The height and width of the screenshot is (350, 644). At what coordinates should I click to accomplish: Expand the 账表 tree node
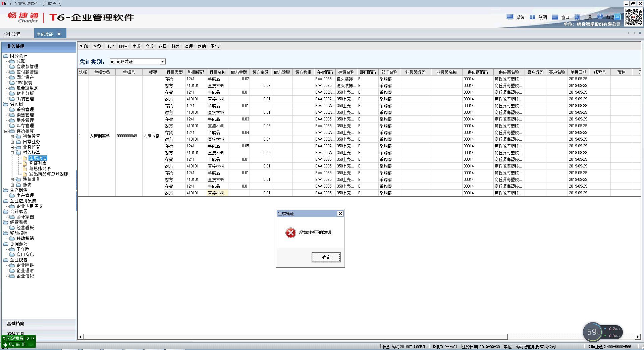(12, 185)
